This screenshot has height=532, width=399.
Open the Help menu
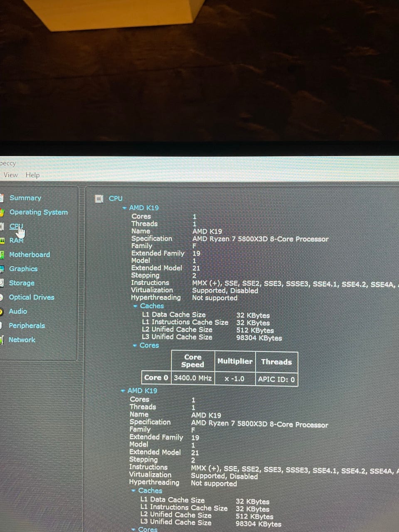(32, 175)
